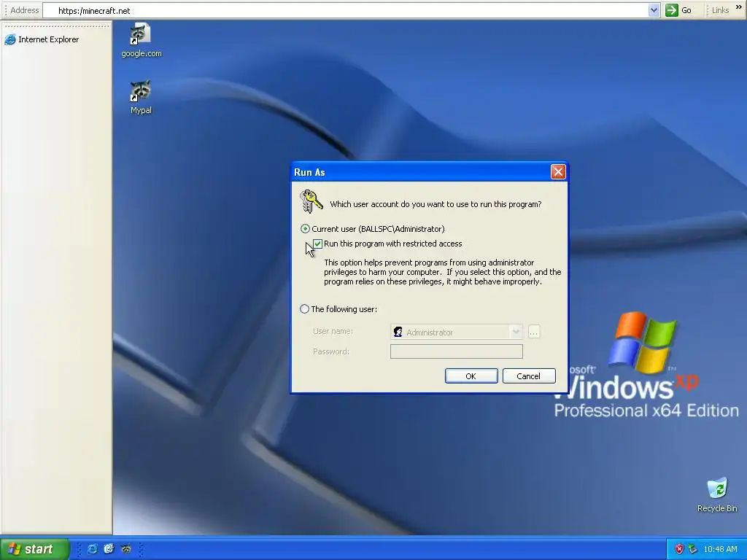Expand the User name dropdown

point(516,332)
